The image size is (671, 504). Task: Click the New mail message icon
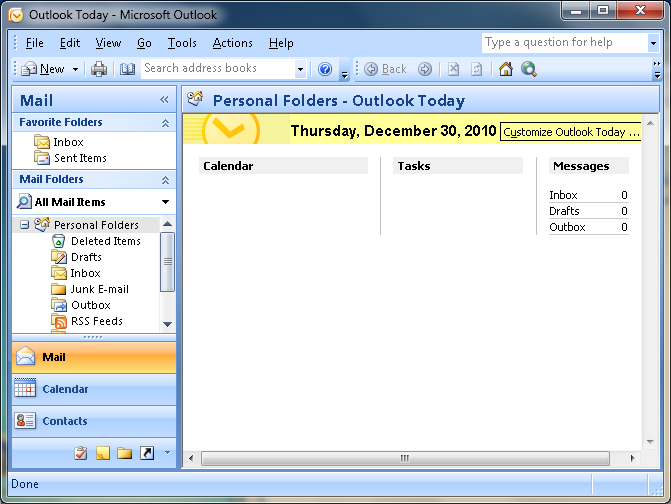point(29,69)
